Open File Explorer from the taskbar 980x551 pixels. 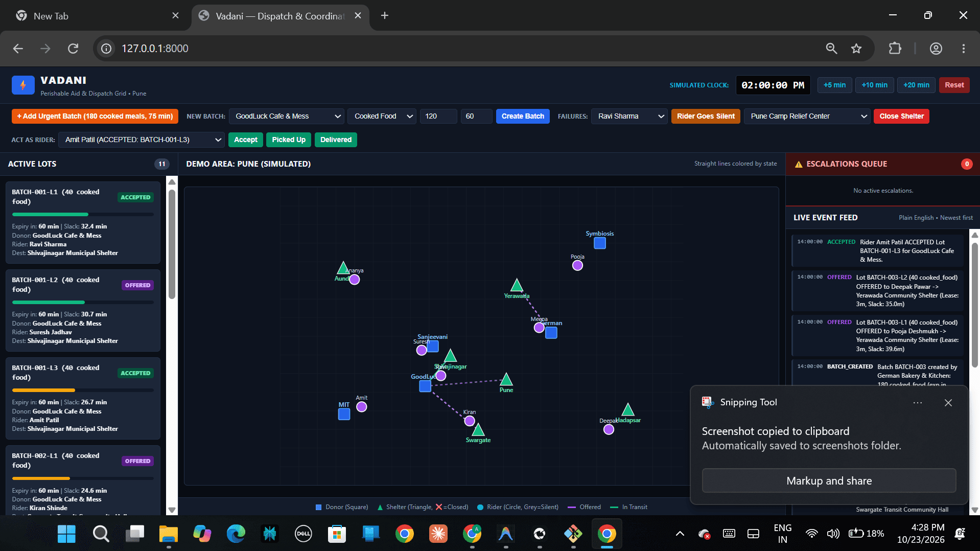point(168,534)
